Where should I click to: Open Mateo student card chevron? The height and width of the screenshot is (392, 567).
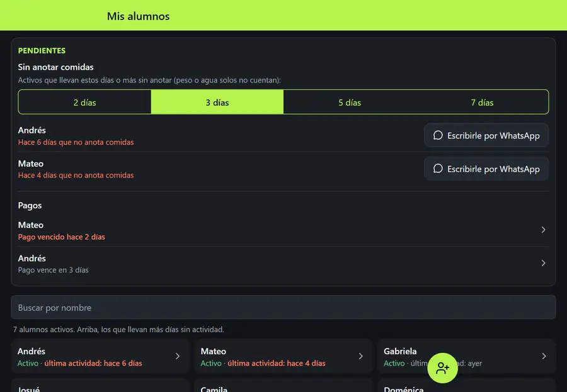point(360,356)
